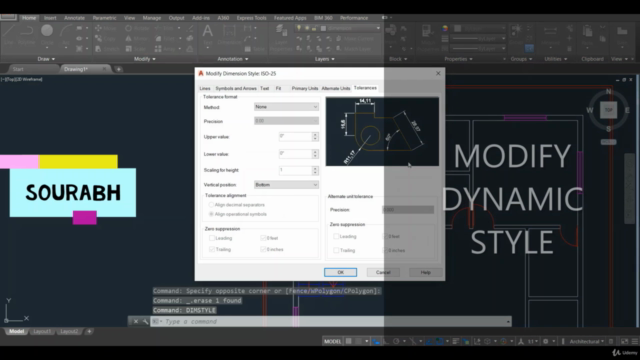Image resolution: width=640 pixels, height=360 pixels.
Task: Activate the Move command in Modify panel
Action: coord(106,28)
